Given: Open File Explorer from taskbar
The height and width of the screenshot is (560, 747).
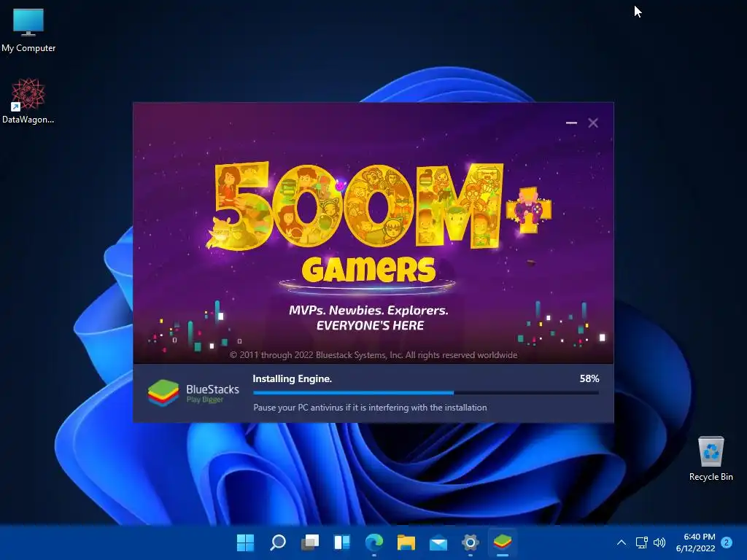Looking at the screenshot, I should click(x=406, y=542).
